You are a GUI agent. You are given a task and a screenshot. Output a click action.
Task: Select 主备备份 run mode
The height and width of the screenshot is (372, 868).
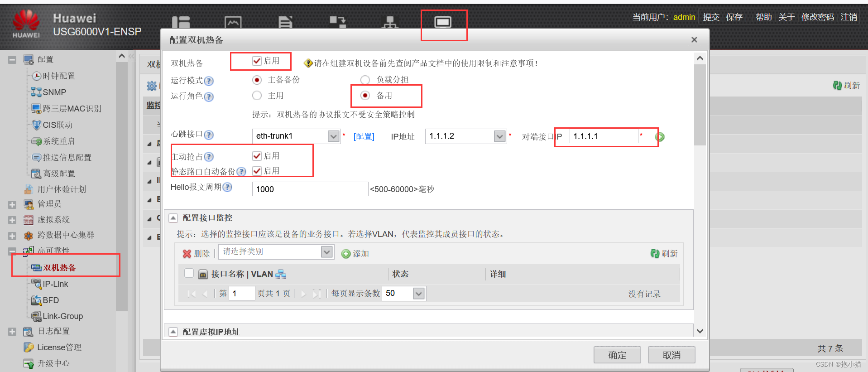[257, 80]
